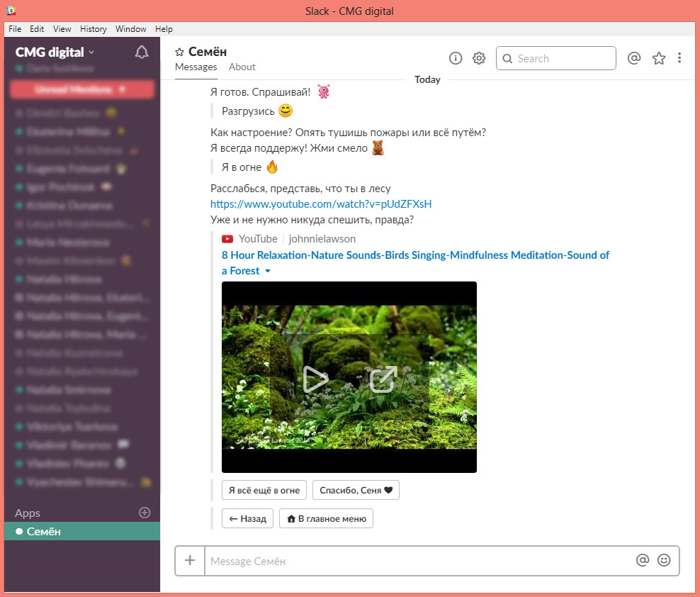This screenshot has width=700, height=597.
Task: Switch to the About tab
Action: click(x=242, y=67)
